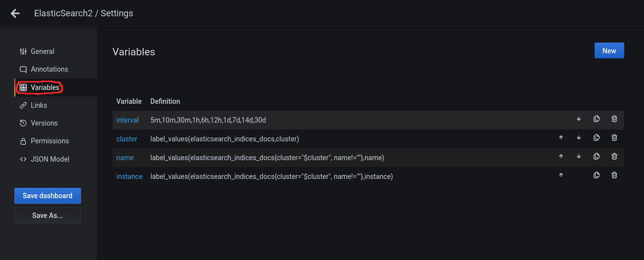Delete the interval variable
This screenshot has width=644, height=260.
[614, 119]
